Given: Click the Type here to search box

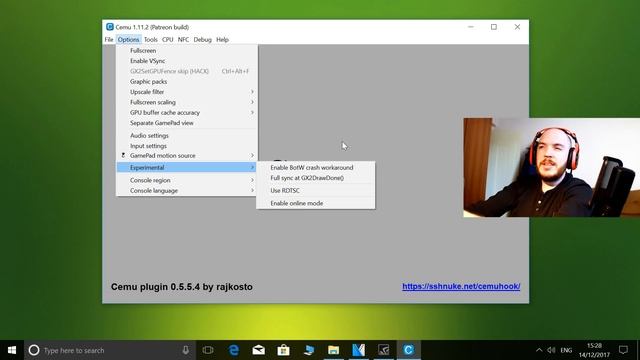Looking at the screenshot, I should tap(110, 350).
